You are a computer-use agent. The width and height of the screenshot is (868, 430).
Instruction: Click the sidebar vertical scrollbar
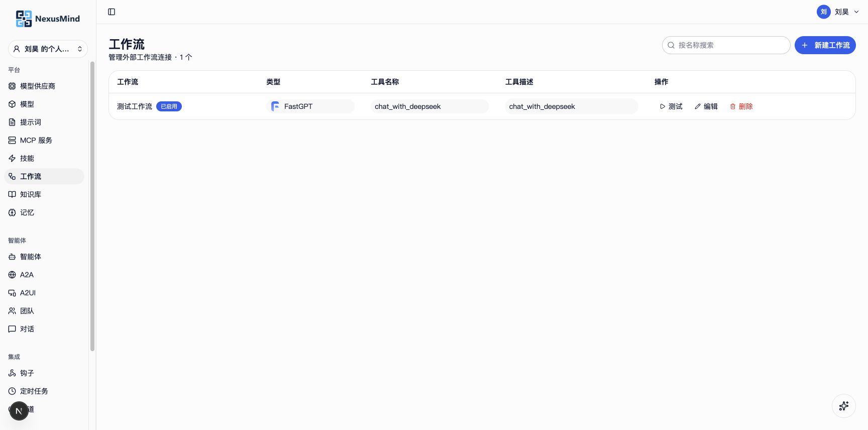tap(92, 206)
